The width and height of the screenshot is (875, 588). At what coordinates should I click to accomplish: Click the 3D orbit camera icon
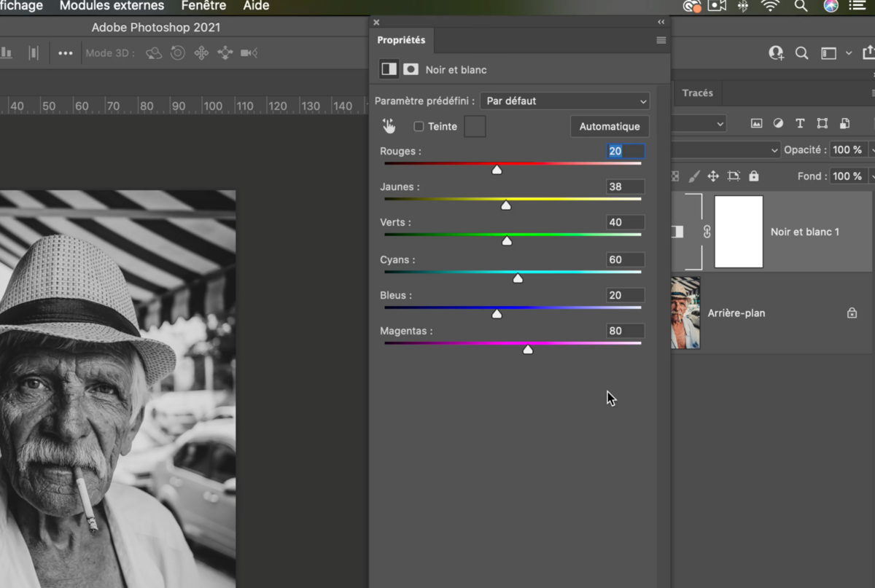(x=154, y=52)
